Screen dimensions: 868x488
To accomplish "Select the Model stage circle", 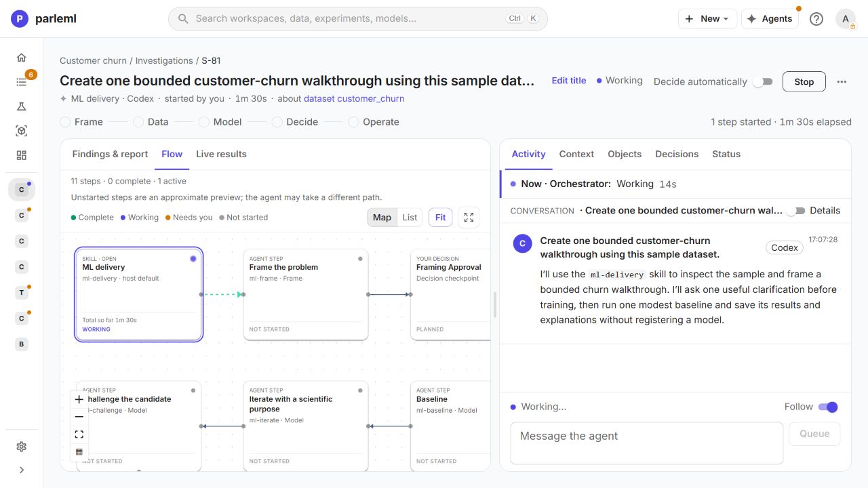I will pos(203,122).
